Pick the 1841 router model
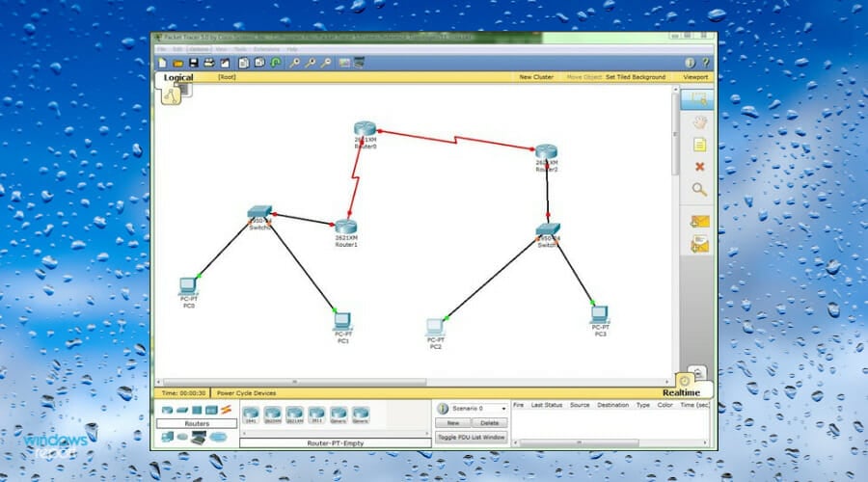Screen dimensions: 868x482 tap(251, 415)
